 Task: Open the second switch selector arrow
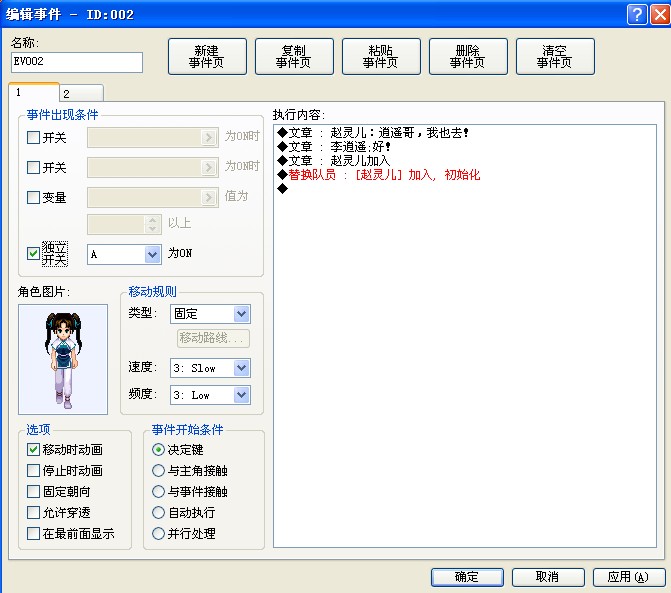[x=208, y=167]
